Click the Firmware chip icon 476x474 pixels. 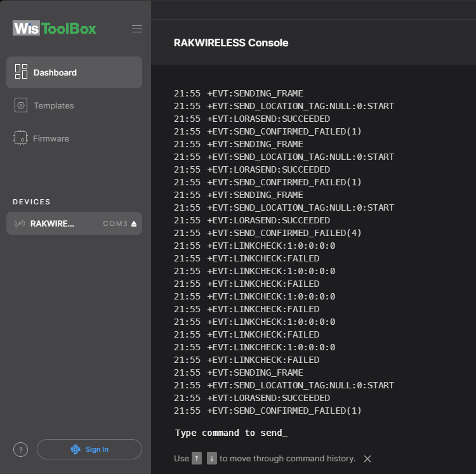pyautogui.click(x=21, y=138)
